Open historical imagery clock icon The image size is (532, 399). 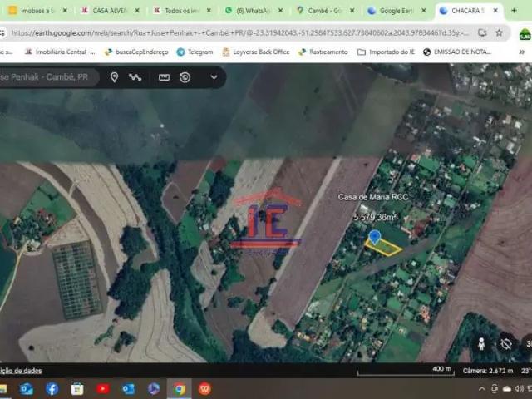185,77
